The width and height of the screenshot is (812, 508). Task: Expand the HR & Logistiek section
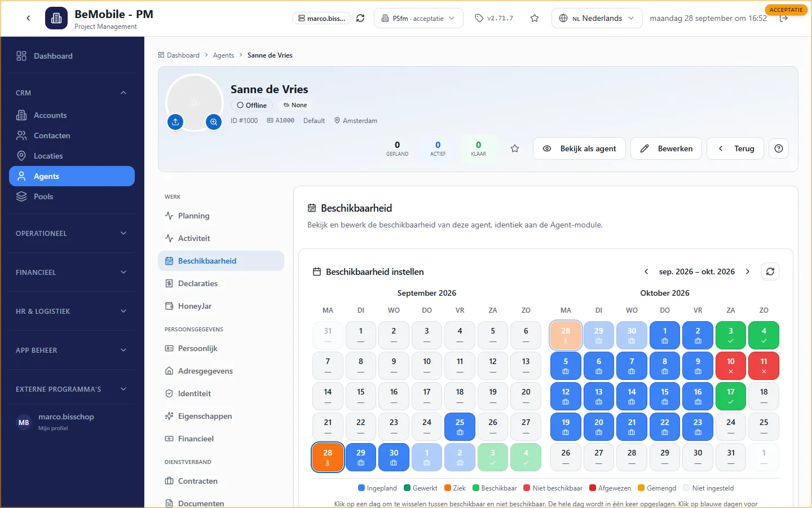pyautogui.click(x=72, y=311)
